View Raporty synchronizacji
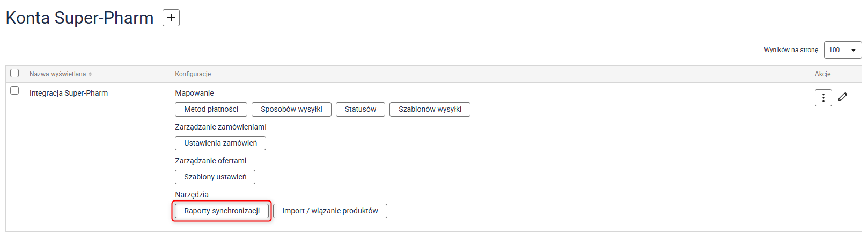This screenshot has width=868, height=237. (222, 211)
